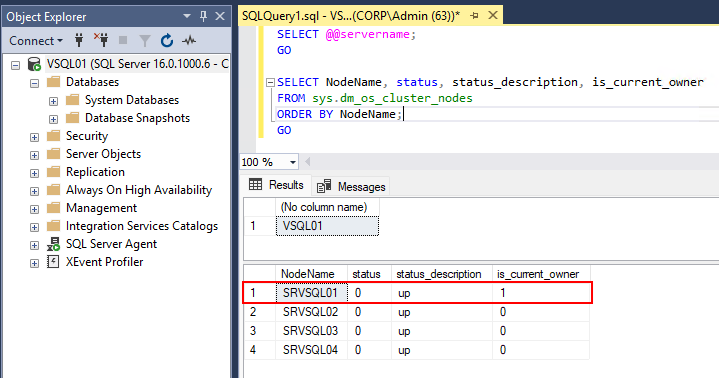719x378 pixels.
Task: Select Server Objects tree item
Action: click(x=103, y=154)
